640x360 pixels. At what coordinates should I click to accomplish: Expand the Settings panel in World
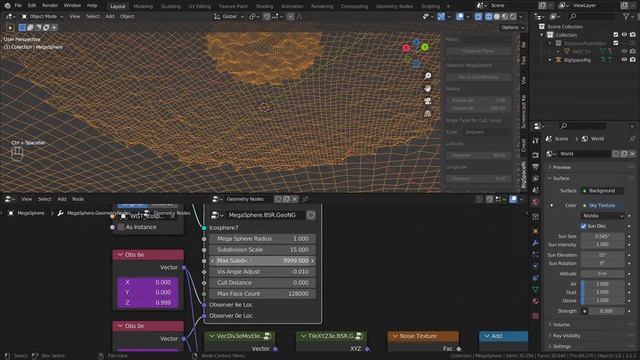(562, 347)
